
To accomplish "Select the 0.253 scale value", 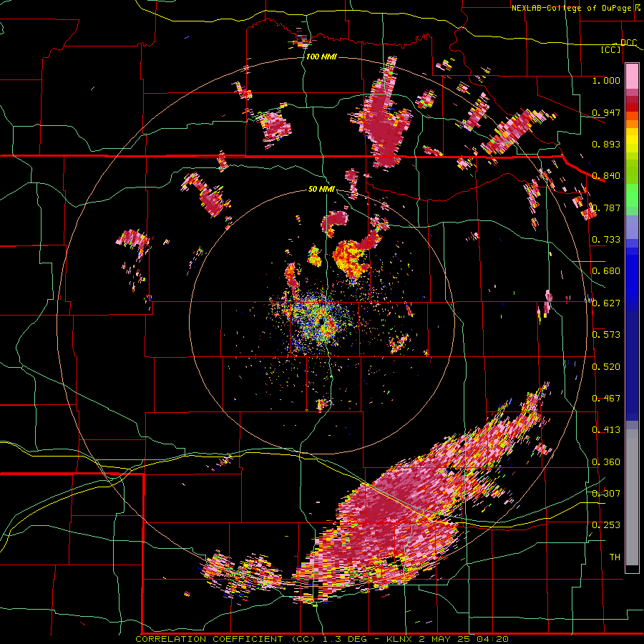I will (606, 525).
